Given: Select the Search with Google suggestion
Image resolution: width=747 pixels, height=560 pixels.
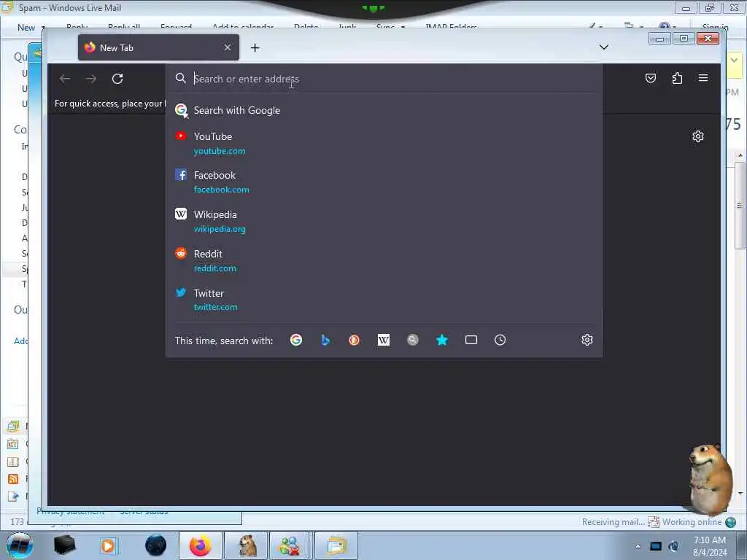Looking at the screenshot, I should point(384,110).
